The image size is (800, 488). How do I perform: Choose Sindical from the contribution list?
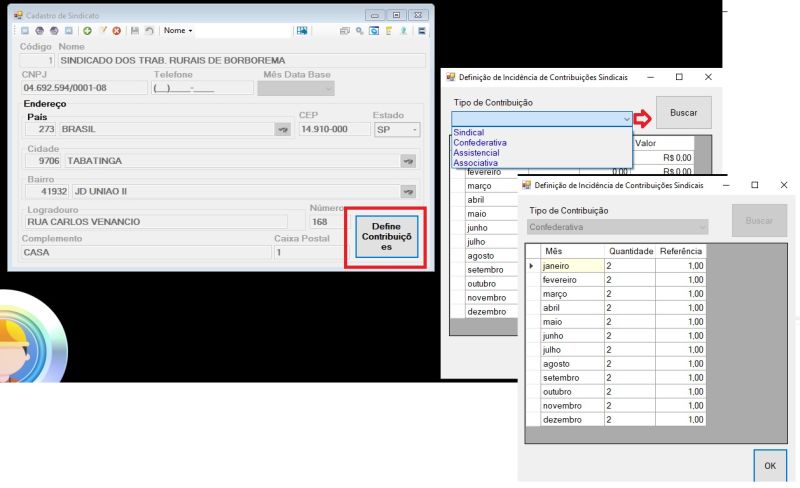[x=468, y=132]
